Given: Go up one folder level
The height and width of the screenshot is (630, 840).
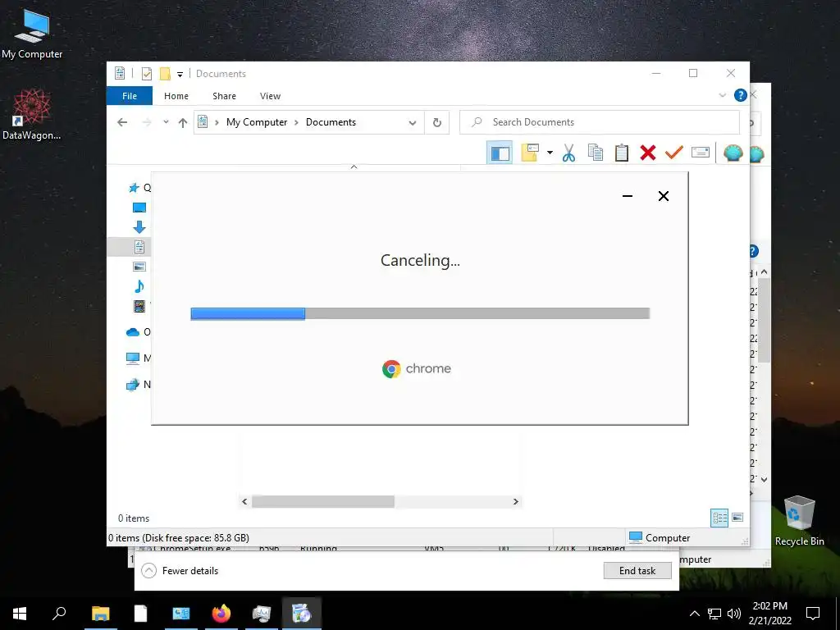Looking at the screenshot, I should [183, 123].
